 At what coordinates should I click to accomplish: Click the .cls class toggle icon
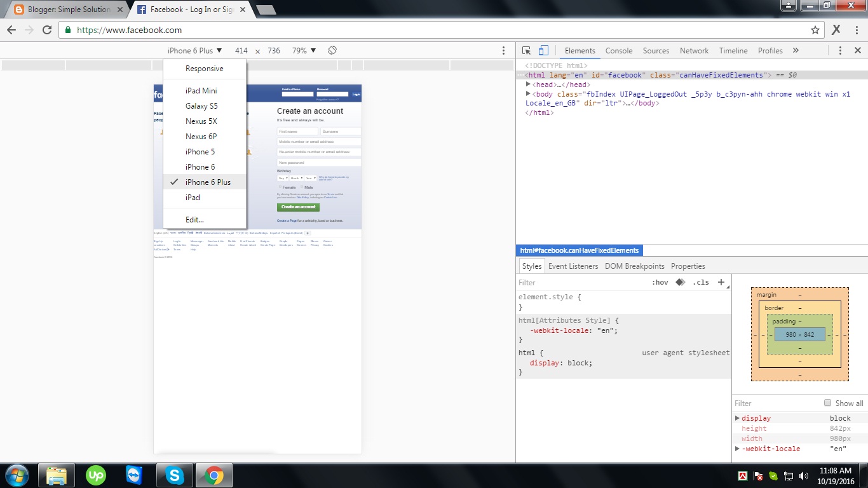[x=702, y=282]
